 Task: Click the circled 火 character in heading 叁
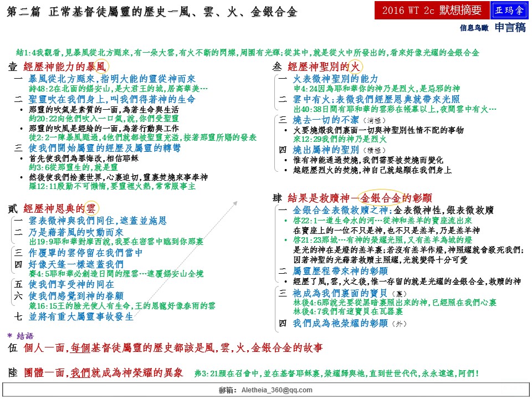[356, 66]
